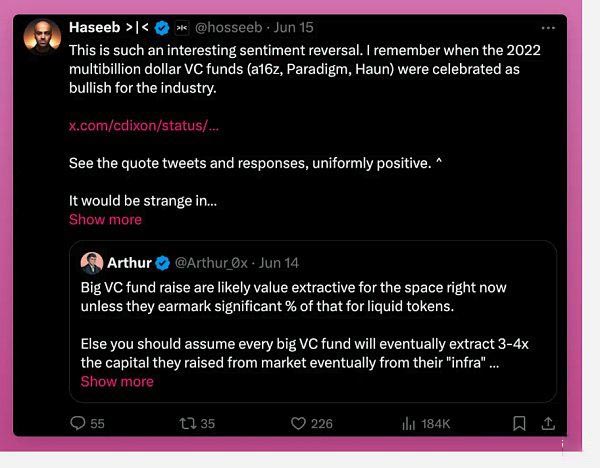Open the views analytics bar icon
The image size is (600, 468).
(x=408, y=424)
